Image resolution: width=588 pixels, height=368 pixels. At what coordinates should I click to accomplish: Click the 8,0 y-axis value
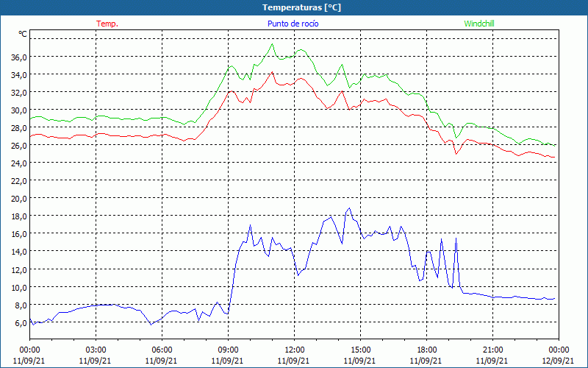(x=21, y=305)
